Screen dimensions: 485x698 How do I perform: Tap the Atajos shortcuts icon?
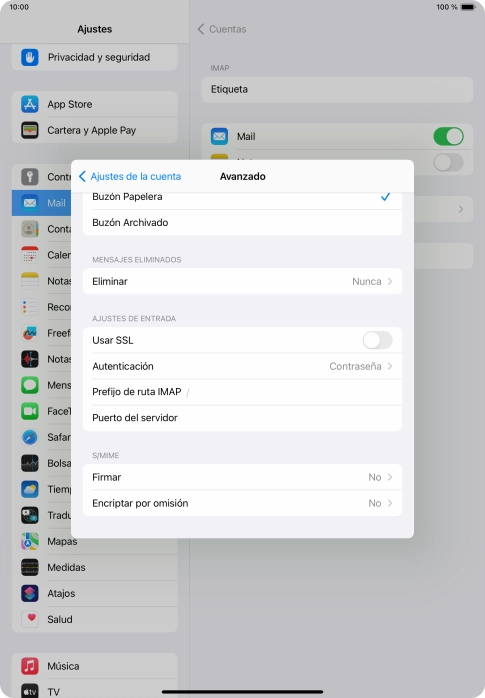pos(30,593)
